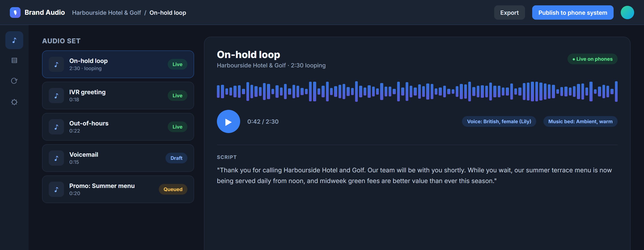
Task: Click the Live badge on Out-of-hours
Action: [177, 127]
